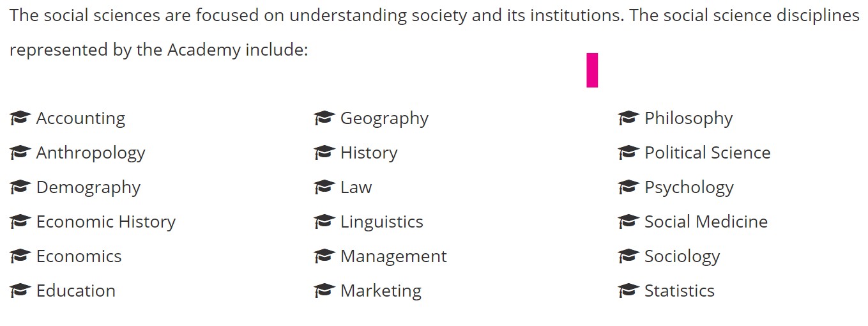The height and width of the screenshot is (326, 868).
Task: Click the cap icon beside Psychology
Action: 628,187
